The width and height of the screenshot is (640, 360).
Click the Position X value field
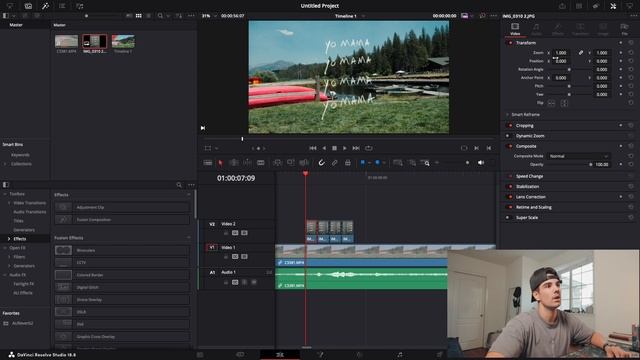tap(561, 61)
